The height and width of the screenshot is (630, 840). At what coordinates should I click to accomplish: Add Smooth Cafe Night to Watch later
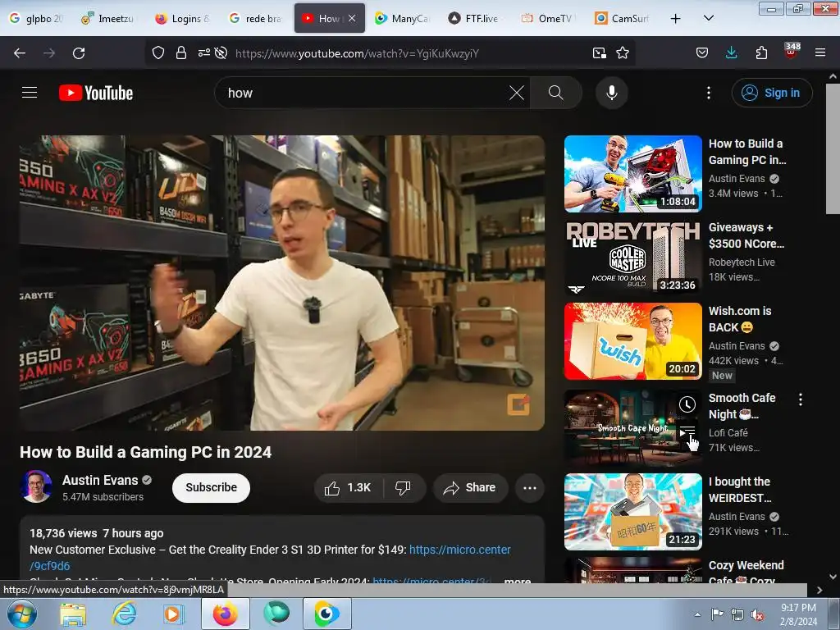[x=687, y=404]
